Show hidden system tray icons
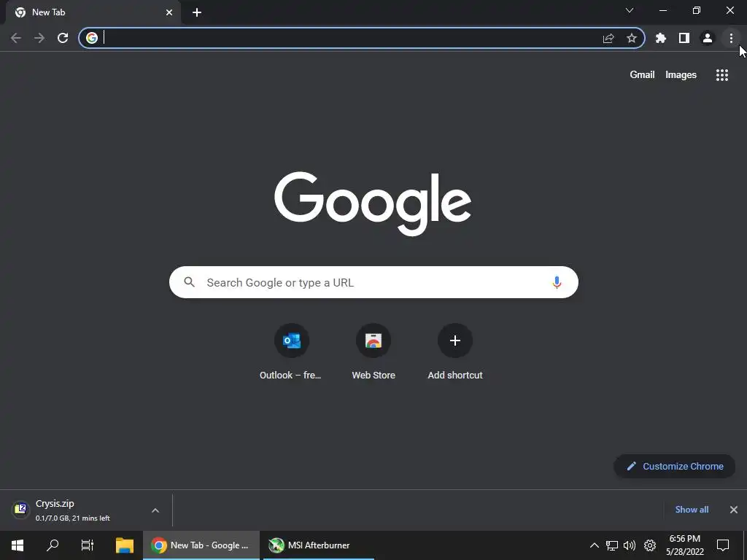Viewport: 747px width, 560px height. click(594, 545)
